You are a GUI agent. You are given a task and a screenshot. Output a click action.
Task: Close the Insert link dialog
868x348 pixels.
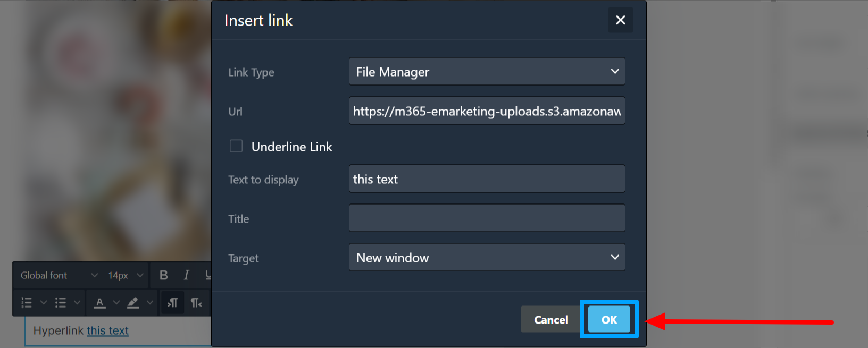coord(620,20)
